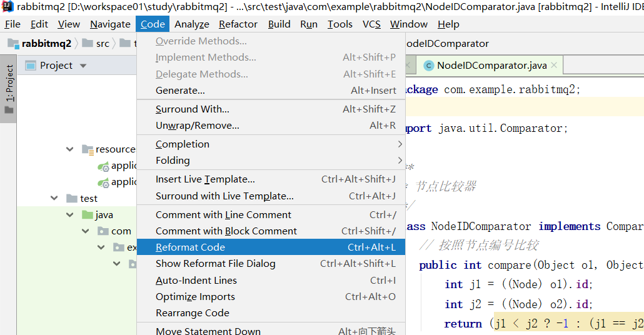Viewport: 644px width, 335px height.
Task: Open the Build menu
Action: [279, 24]
